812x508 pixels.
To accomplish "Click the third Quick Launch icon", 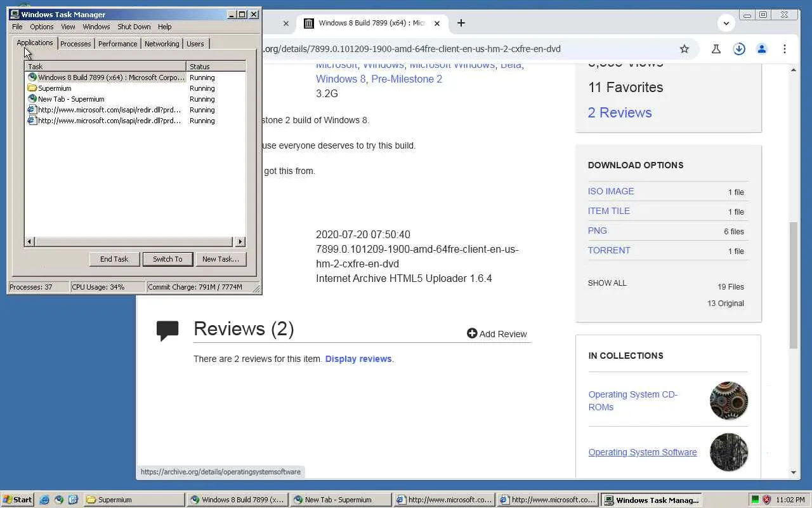I will [x=73, y=500].
